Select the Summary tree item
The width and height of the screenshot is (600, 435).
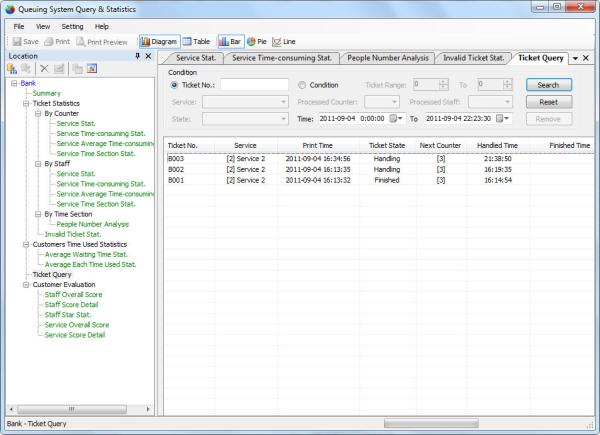pyautogui.click(x=47, y=94)
